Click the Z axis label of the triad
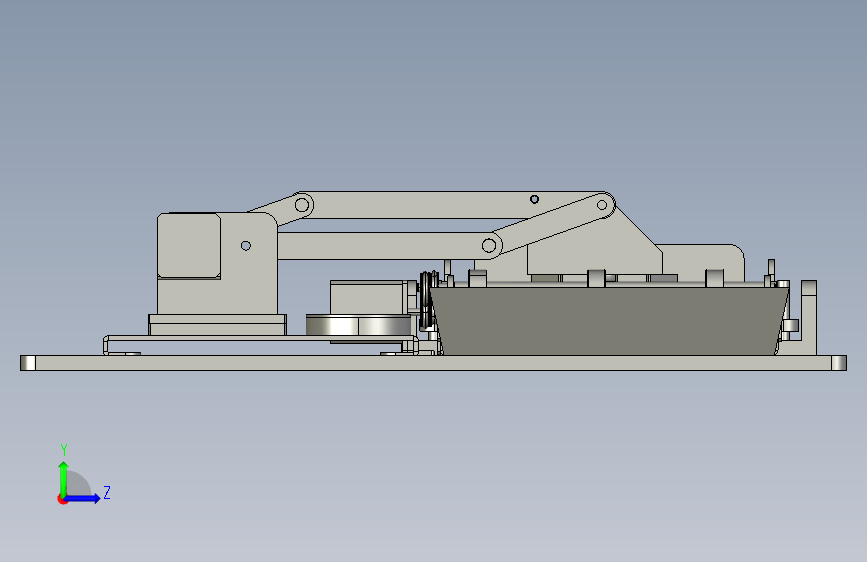 (x=107, y=492)
